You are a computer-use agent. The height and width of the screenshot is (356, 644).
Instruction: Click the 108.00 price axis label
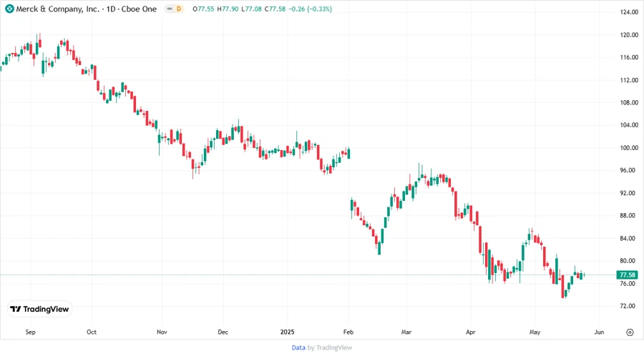(629, 102)
